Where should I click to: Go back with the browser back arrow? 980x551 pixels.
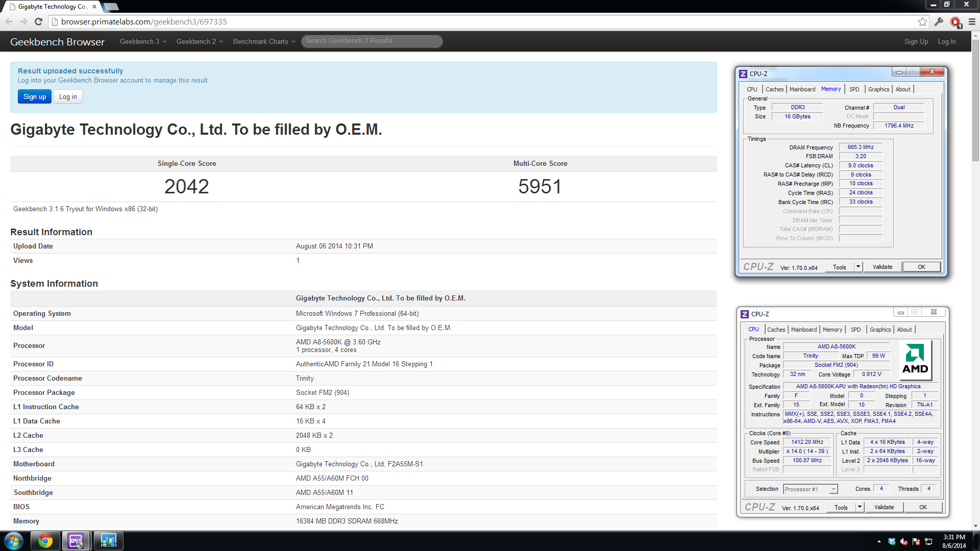(x=9, y=21)
